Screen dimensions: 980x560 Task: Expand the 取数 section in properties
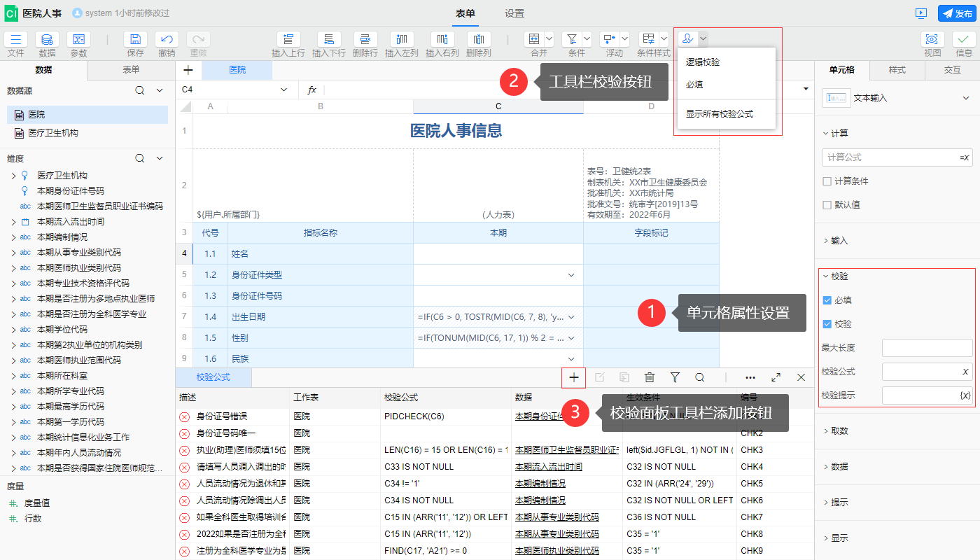(839, 431)
